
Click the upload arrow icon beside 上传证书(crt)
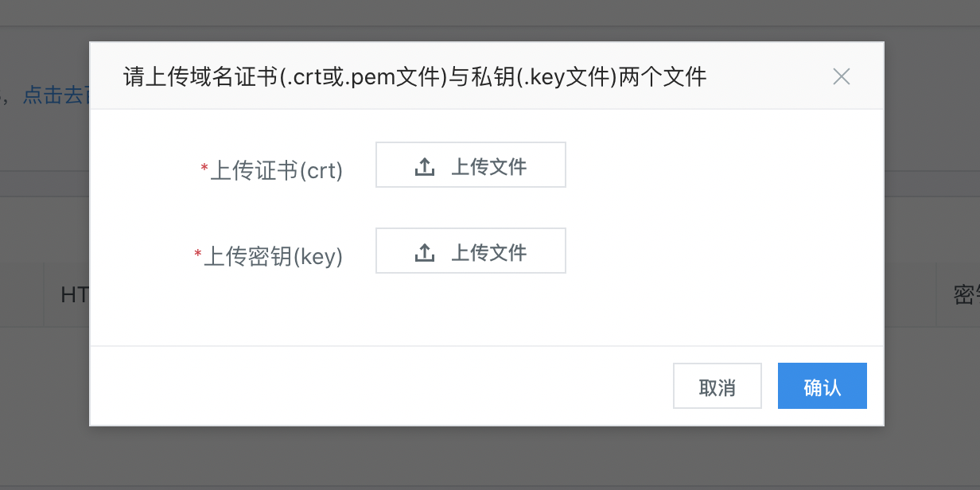click(x=425, y=166)
